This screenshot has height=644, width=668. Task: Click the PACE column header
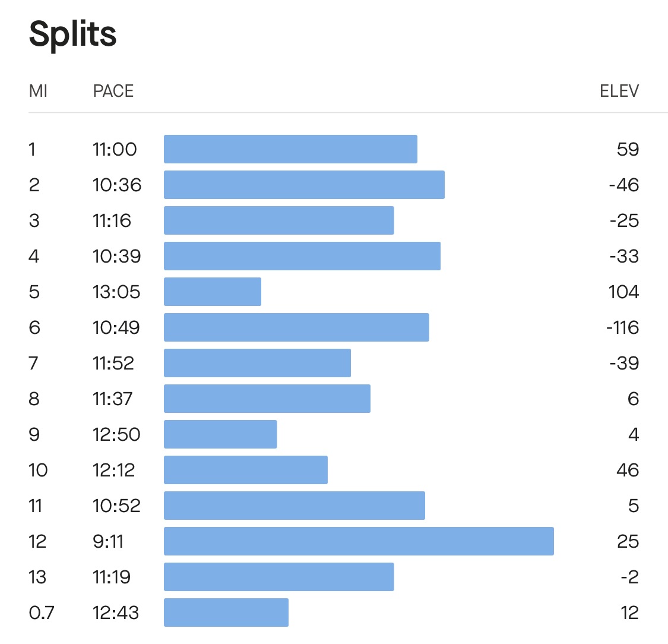[x=113, y=91]
